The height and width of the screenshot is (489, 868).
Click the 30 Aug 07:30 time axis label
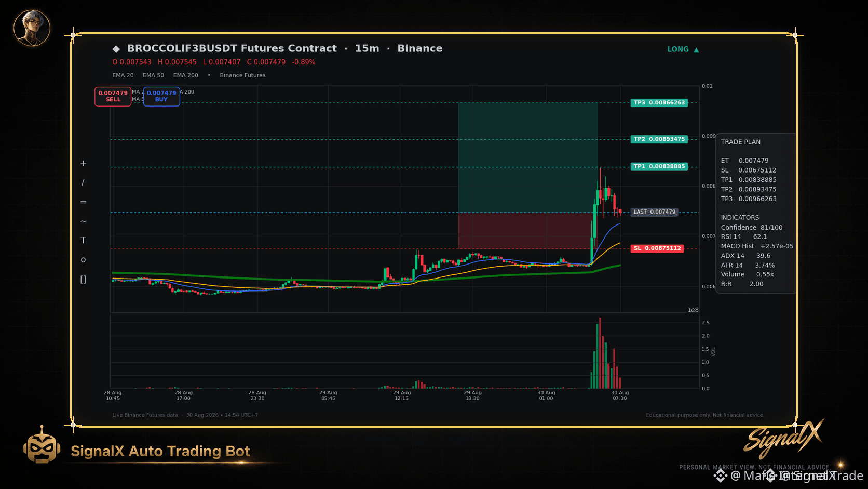(x=620, y=395)
